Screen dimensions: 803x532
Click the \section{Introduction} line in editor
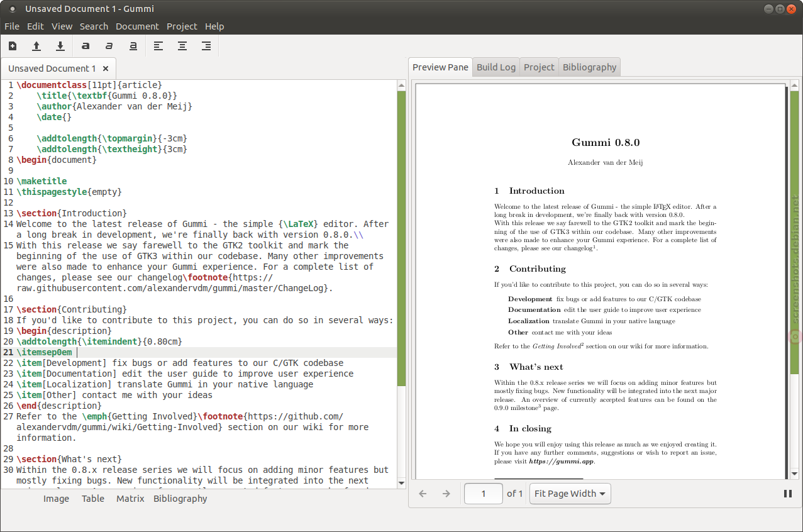pos(72,213)
